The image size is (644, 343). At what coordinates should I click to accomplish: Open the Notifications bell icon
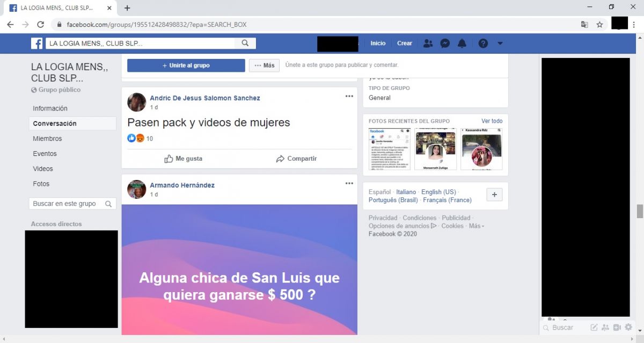pos(462,43)
